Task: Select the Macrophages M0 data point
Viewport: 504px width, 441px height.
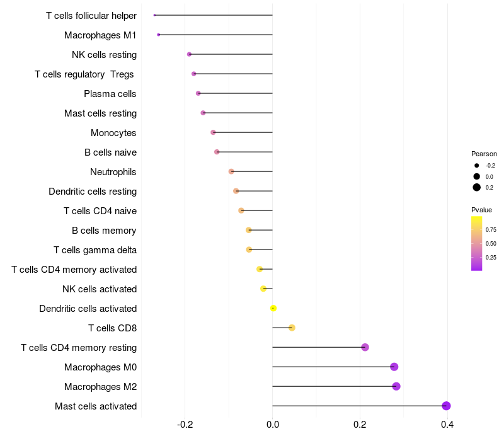Action: pyautogui.click(x=394, y=367)
